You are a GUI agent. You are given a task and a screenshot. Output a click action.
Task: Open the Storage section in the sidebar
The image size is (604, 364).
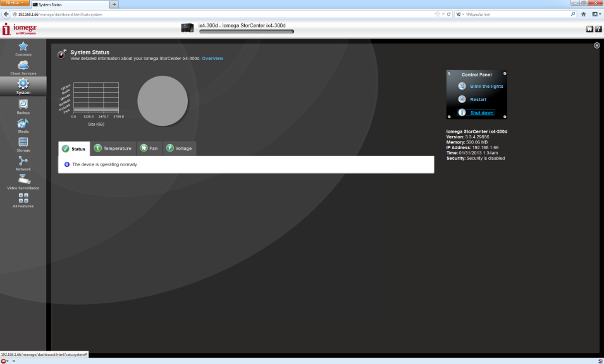pos(23,145)
